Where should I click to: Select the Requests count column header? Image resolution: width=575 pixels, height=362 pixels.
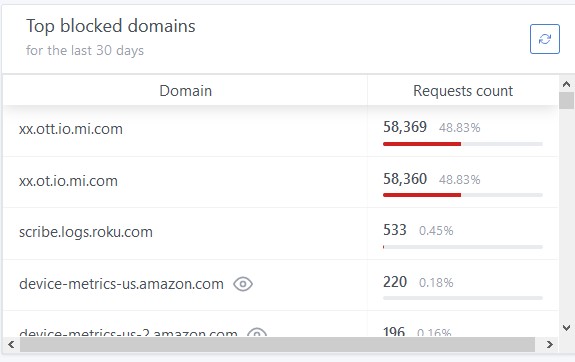click(463, 91)
